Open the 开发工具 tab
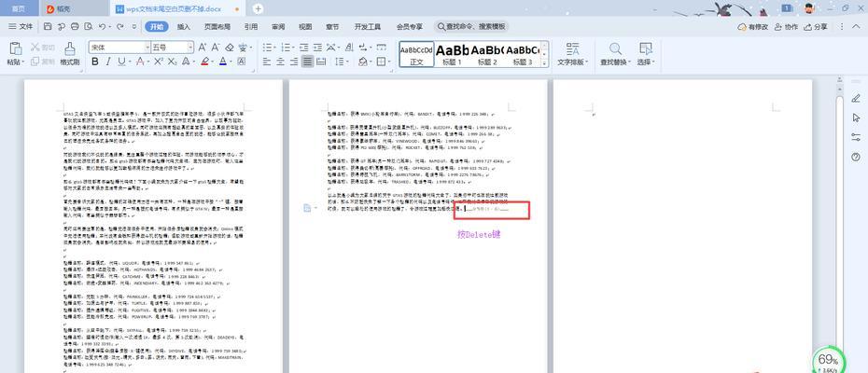The height and width of the screenshot is (373, 868). pyautogui.click(x=368, y=26)
